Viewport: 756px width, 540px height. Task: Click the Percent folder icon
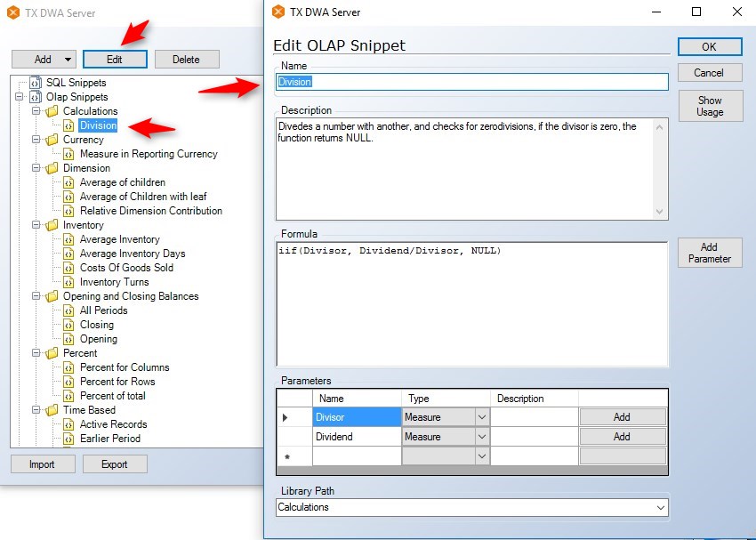[x=52, y=353]
